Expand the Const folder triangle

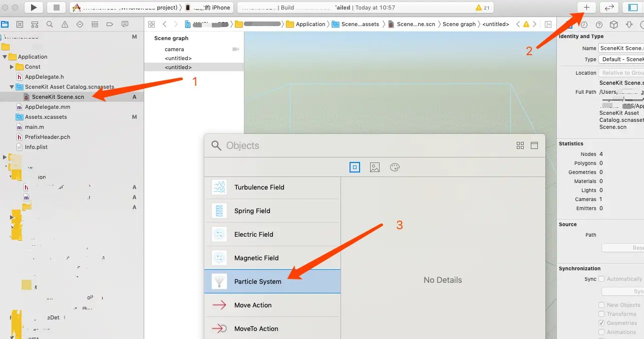(12, 67)
